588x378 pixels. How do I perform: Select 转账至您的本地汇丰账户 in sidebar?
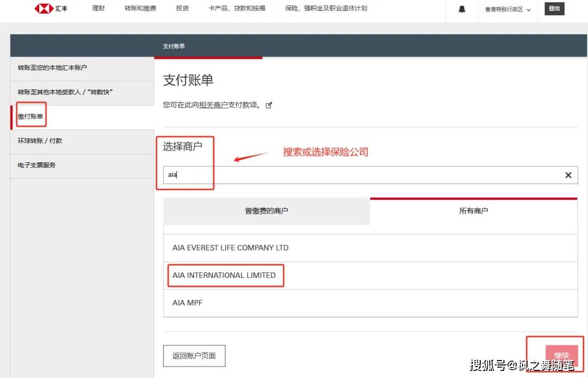(x=82, y=68)
